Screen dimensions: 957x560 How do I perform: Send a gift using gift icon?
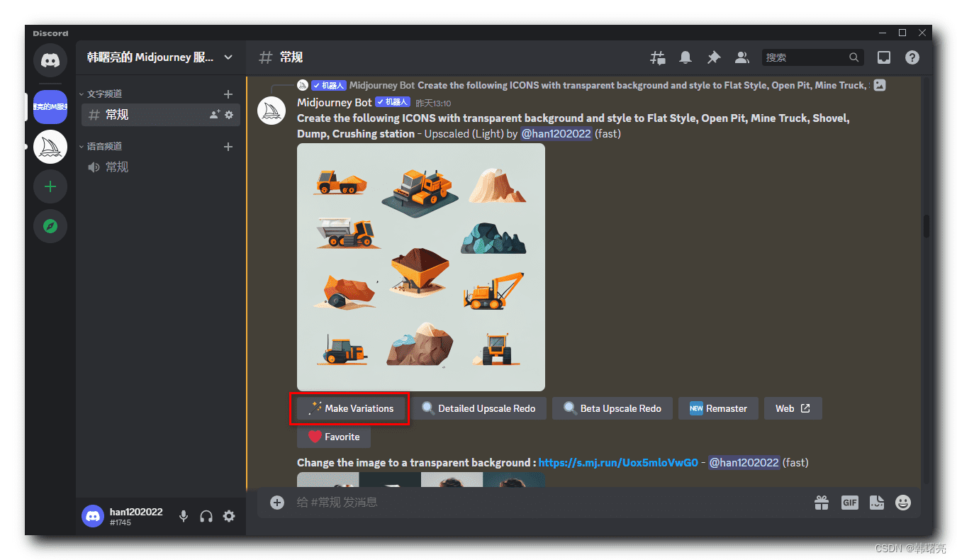[x=822, y=502]
